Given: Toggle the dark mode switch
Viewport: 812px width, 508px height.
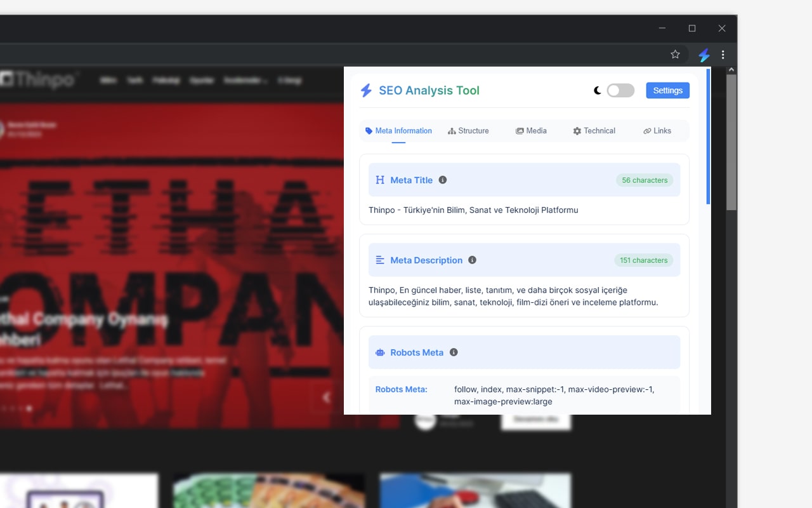Looking at the screenshot, I should [620, 91].
